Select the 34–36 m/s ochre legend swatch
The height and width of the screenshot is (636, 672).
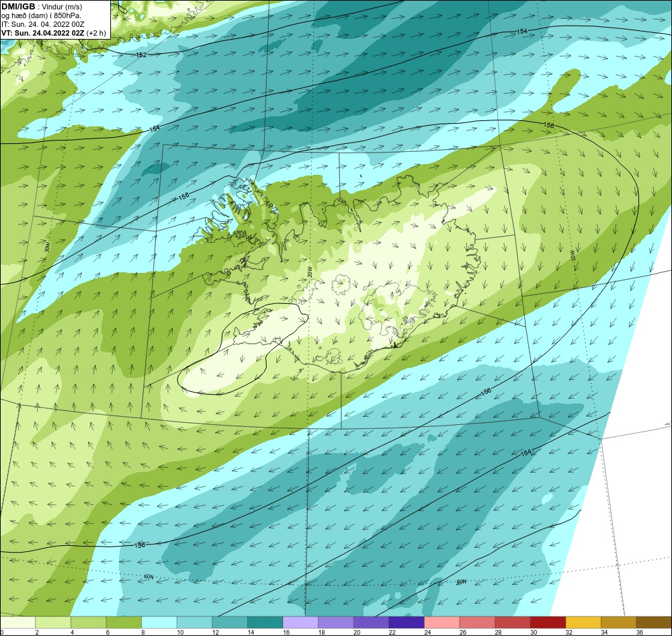[x=619, y=623]
